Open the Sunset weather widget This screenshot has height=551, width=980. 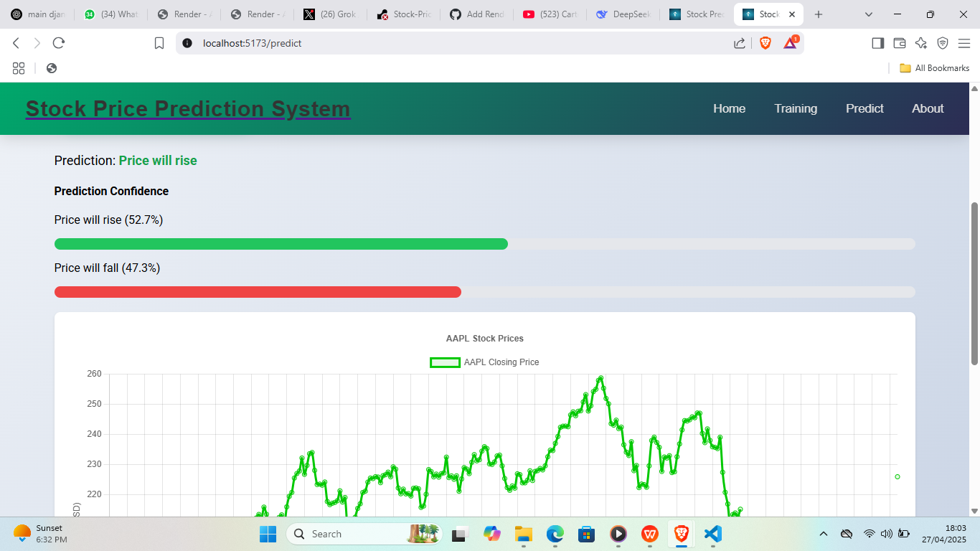39,534
